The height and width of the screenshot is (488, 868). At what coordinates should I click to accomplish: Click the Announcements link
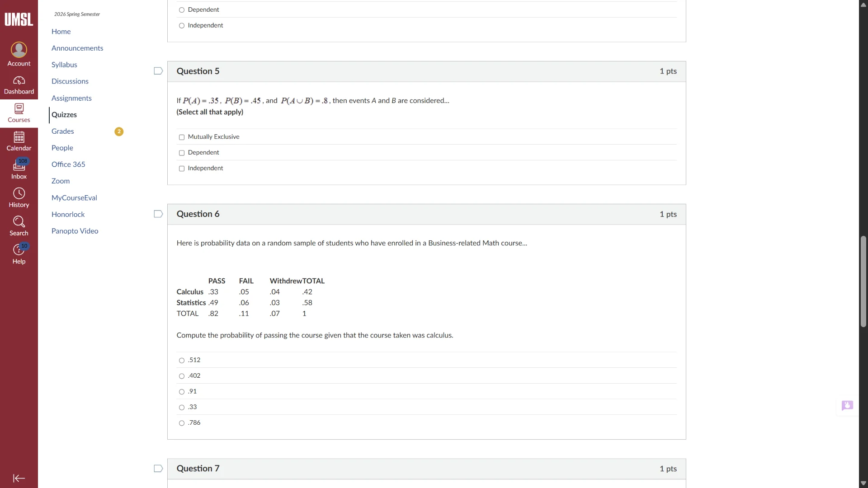(x=77, y=48)
